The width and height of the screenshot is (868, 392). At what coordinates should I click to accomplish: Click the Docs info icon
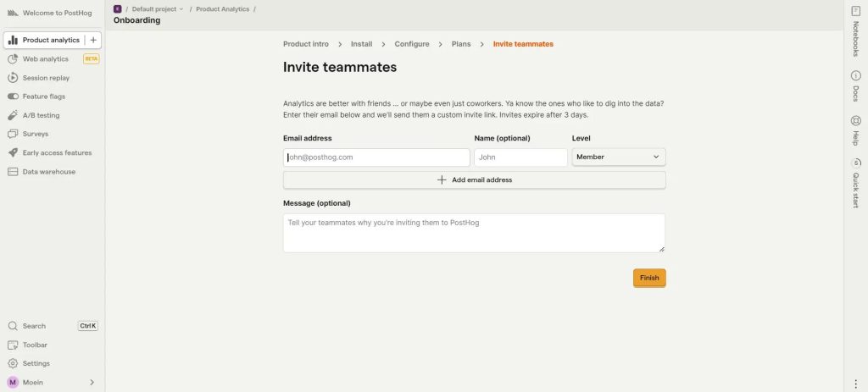point(855,75)
